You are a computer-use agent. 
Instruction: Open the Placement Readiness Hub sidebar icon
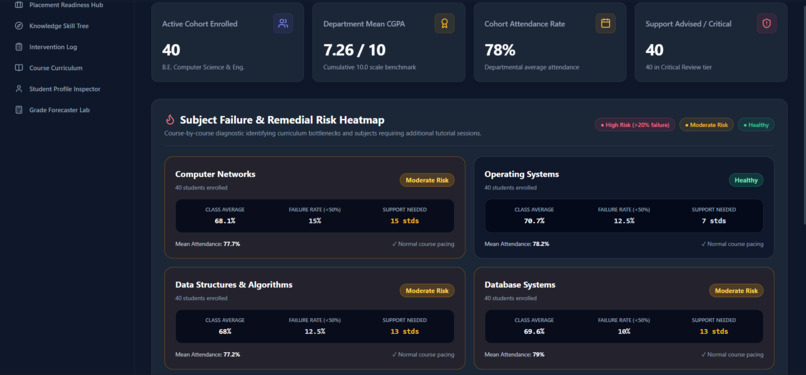pos(19,5)
